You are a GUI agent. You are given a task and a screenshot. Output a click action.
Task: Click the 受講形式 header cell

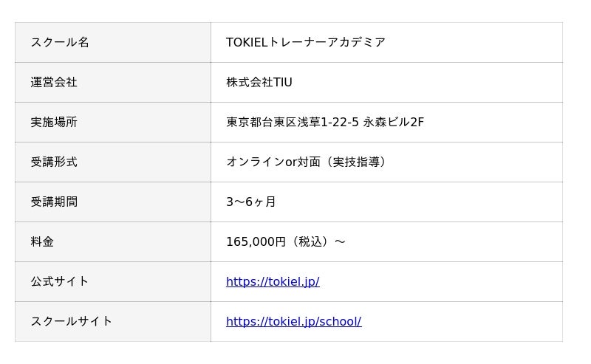[x=54, y=162]
